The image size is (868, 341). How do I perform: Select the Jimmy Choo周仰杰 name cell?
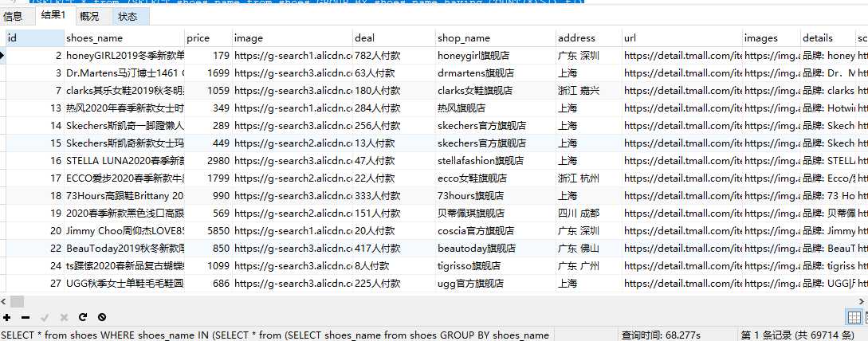(x=124, y=230)
